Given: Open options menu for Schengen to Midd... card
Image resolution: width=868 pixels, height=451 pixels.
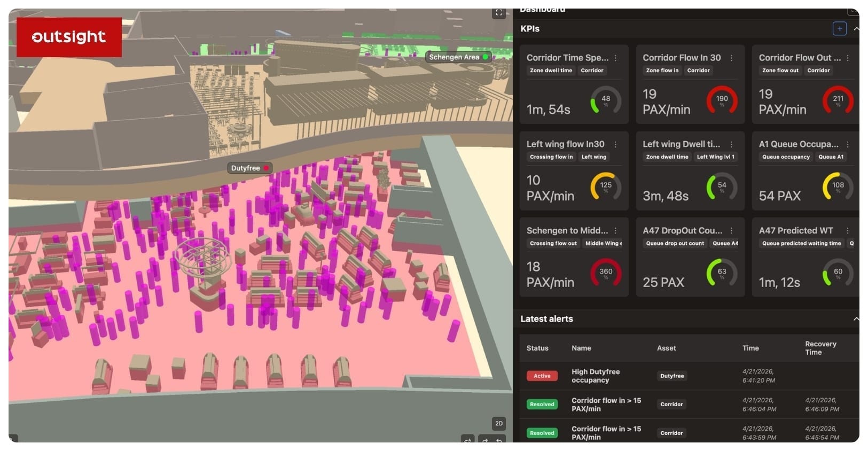Looking at the screenshot, I should (615, 231).
